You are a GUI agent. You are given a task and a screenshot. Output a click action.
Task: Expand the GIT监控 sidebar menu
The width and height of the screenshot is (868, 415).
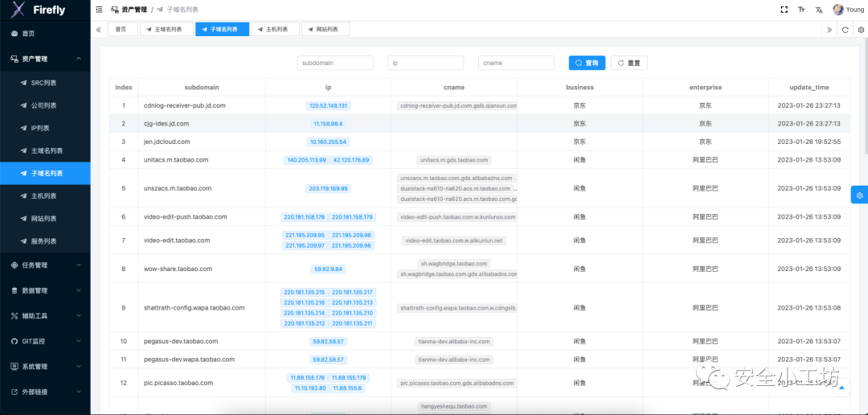[45, 341]
